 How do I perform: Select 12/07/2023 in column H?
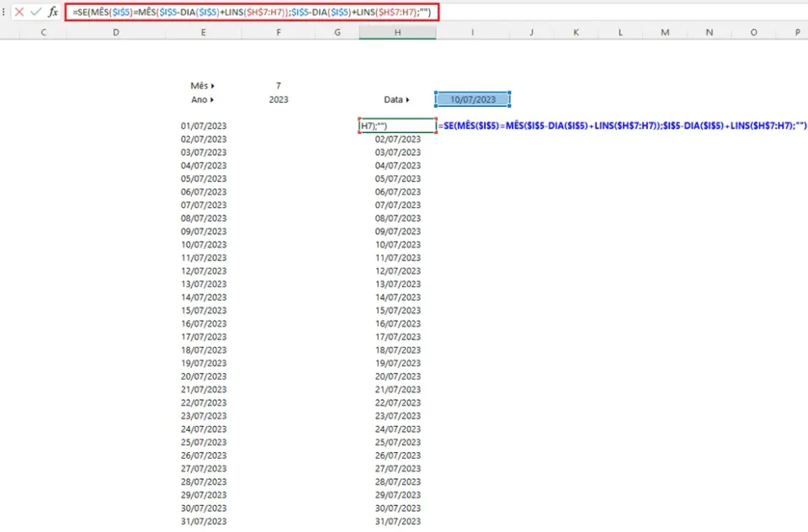click(x=398, y=271)
